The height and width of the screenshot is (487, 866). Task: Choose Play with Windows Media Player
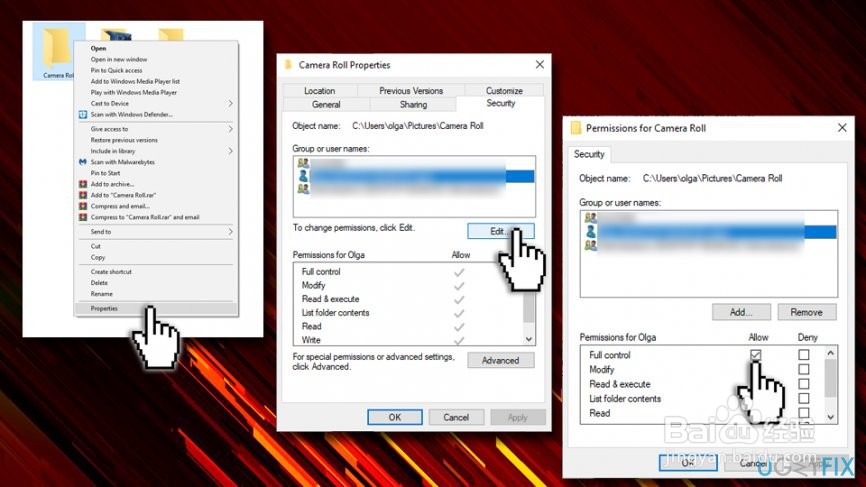pyautogui.click(x=134, y=92)
